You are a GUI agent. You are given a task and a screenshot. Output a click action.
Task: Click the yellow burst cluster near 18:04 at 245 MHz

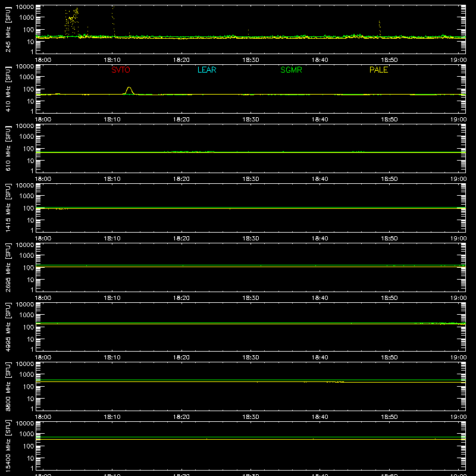(71, 21)
